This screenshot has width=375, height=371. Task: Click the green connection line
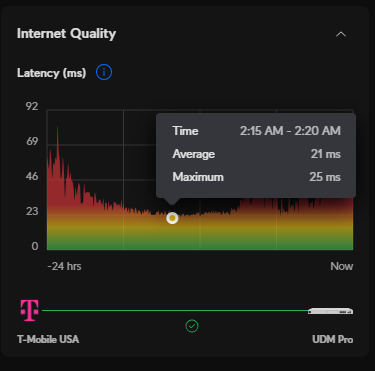[175, 311]
